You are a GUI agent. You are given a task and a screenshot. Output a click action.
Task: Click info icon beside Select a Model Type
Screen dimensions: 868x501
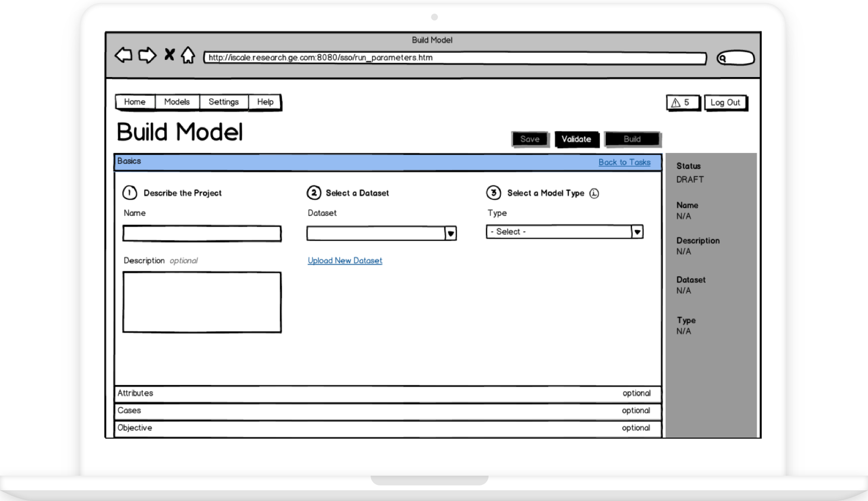click(594, 194)
